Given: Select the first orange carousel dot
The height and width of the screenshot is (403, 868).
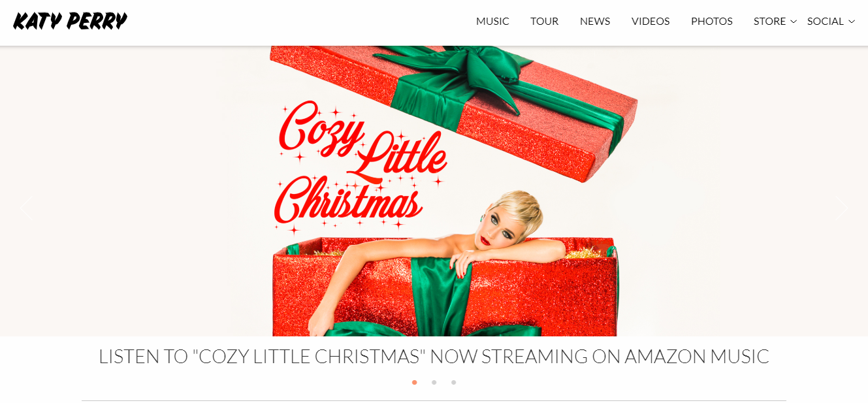Looking at the screenshot, I should tap(415, 382).
